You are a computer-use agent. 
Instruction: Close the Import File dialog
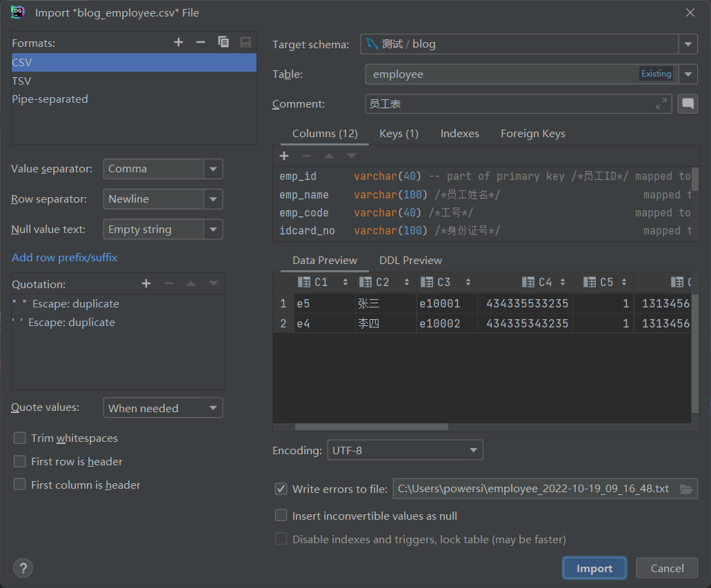point(690,12)
